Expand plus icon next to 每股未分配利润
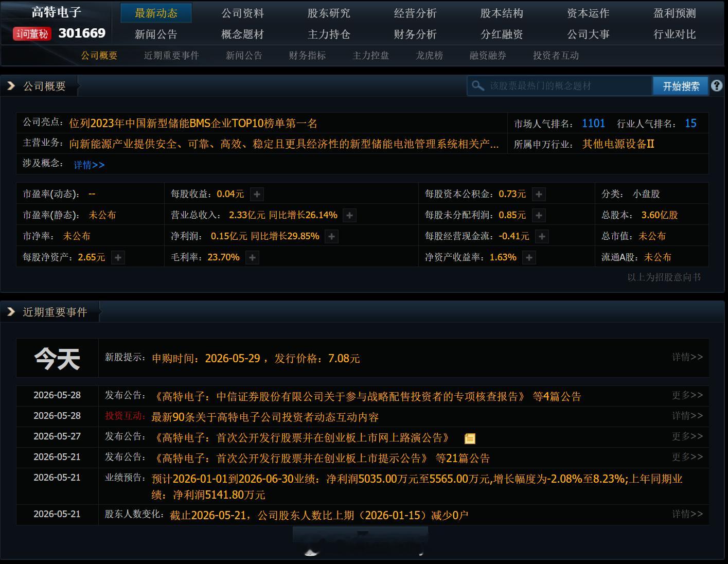728x564 pixels. click(539, 215)
